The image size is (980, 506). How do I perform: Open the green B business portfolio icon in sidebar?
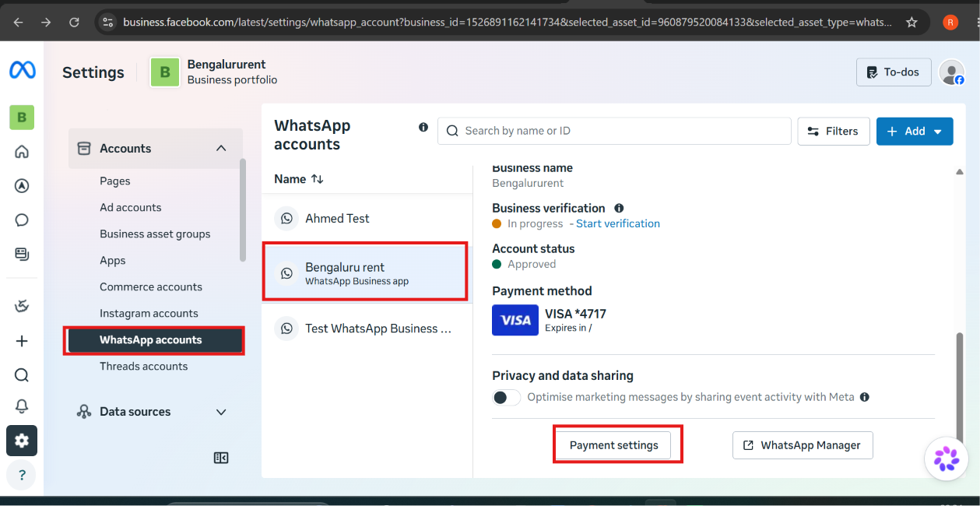[22, 118]
